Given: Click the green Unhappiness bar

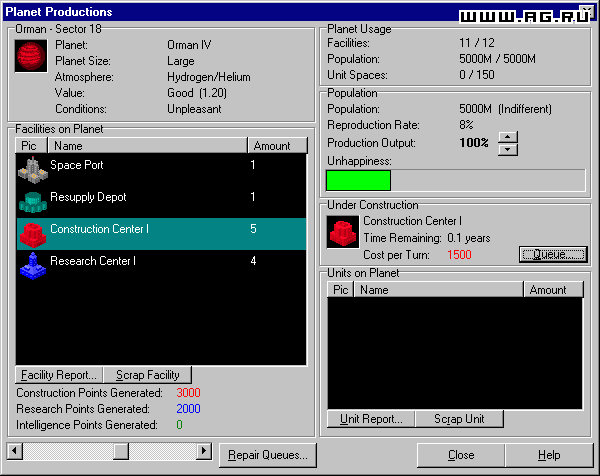Looking at the screenshot, I should click(x=358, y=181).
